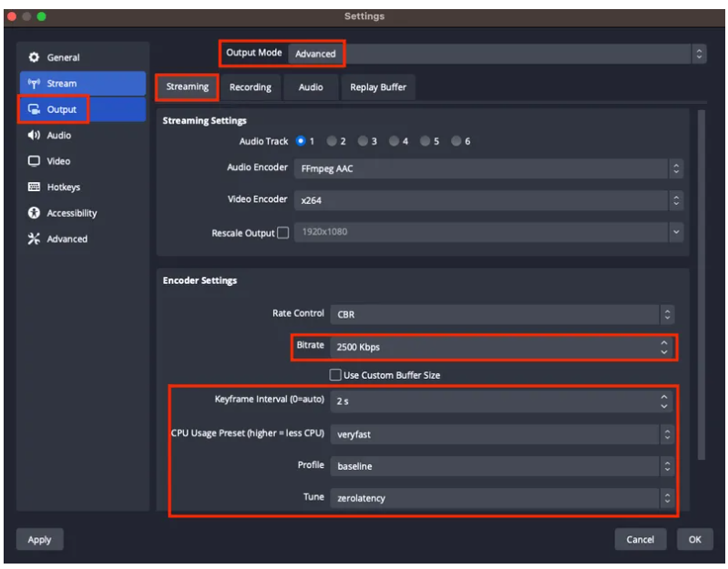Switch to the Recording tab
The width and height of the screenshot is (728, 569).
(251, 87)
